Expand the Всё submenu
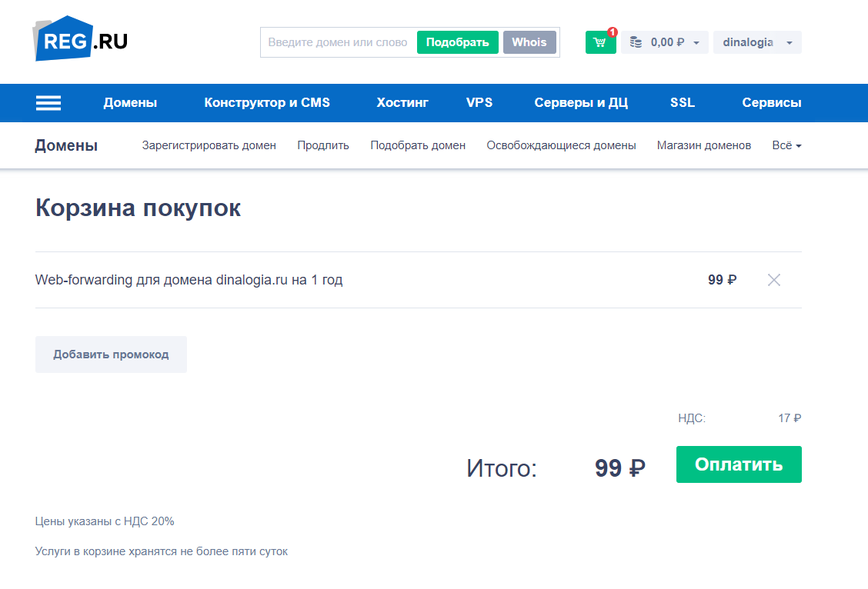Screen dimensions: 868x589 786,145
